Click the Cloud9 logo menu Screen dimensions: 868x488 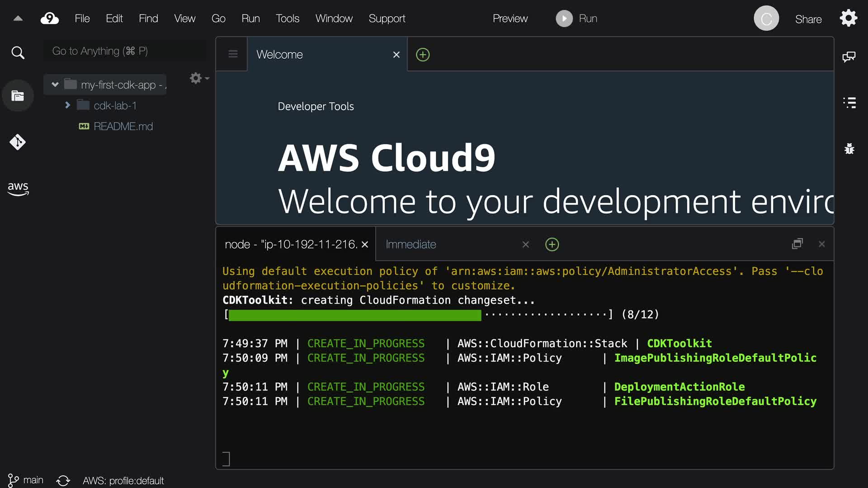tap(49, 19)
